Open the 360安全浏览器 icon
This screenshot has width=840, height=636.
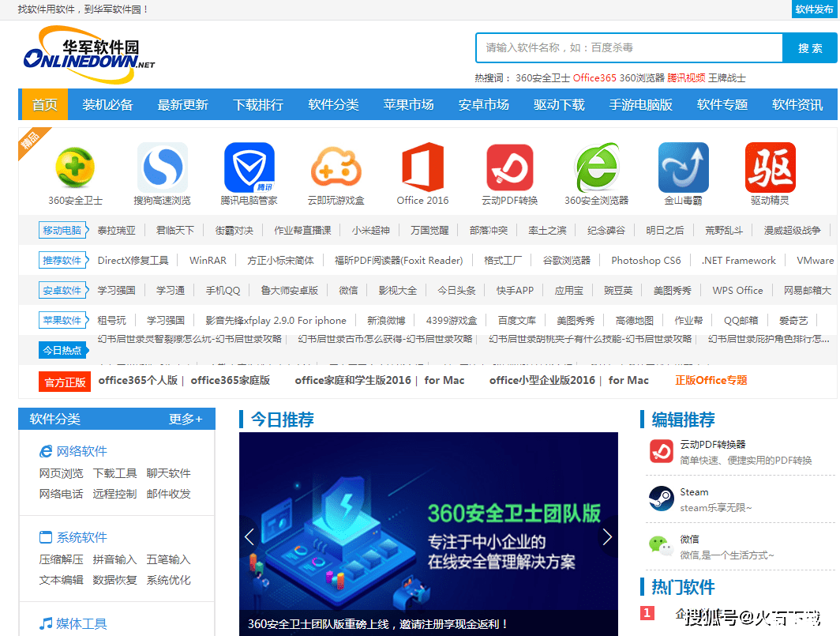coord(596,167)
